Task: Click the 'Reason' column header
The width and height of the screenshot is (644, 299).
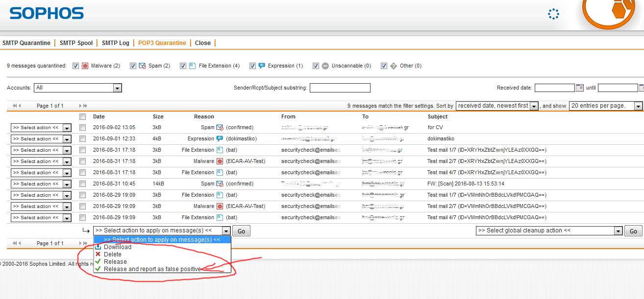Action: pos(204,116)
